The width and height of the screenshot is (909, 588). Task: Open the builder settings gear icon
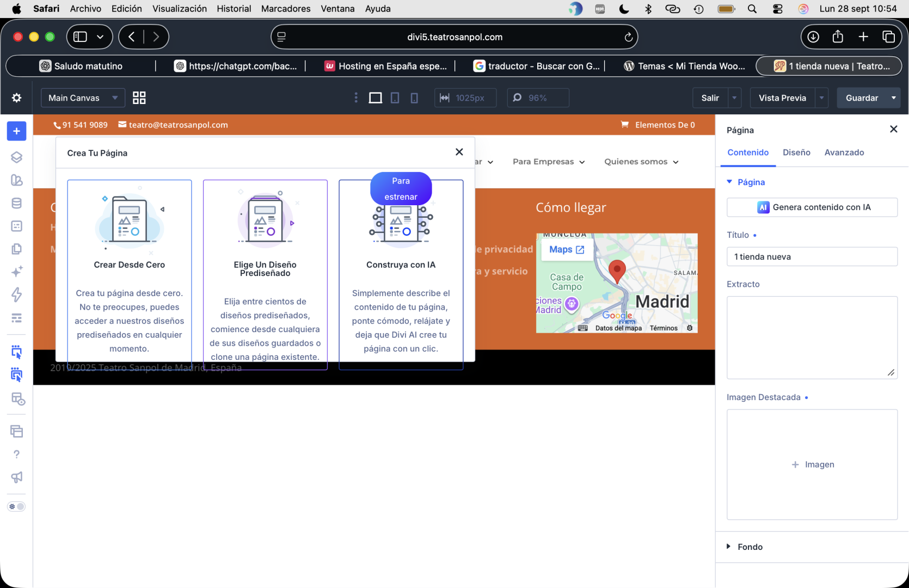tap(17, 98)
